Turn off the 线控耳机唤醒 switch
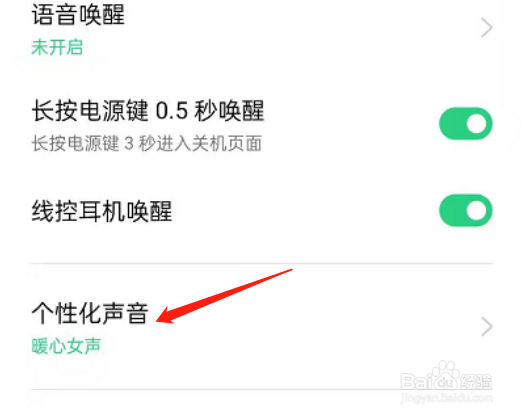 point(466,211)
